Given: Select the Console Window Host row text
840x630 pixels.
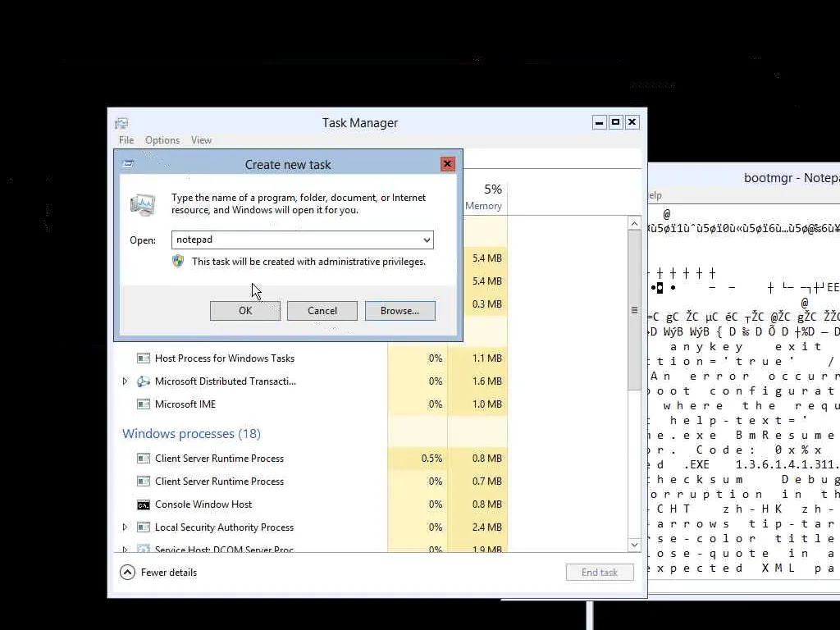Looking at the screenshot, I should [x=203, y=504].
